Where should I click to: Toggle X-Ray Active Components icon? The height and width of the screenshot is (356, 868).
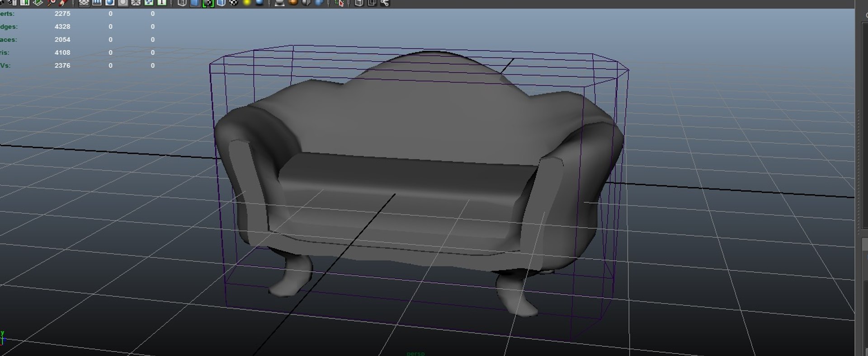click(x=372, y=3)
